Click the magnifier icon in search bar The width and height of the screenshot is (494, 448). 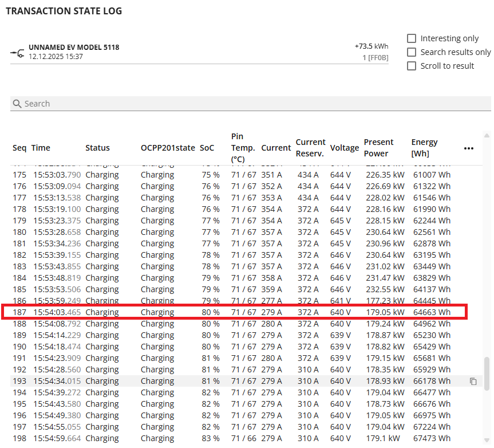[17, 104]
